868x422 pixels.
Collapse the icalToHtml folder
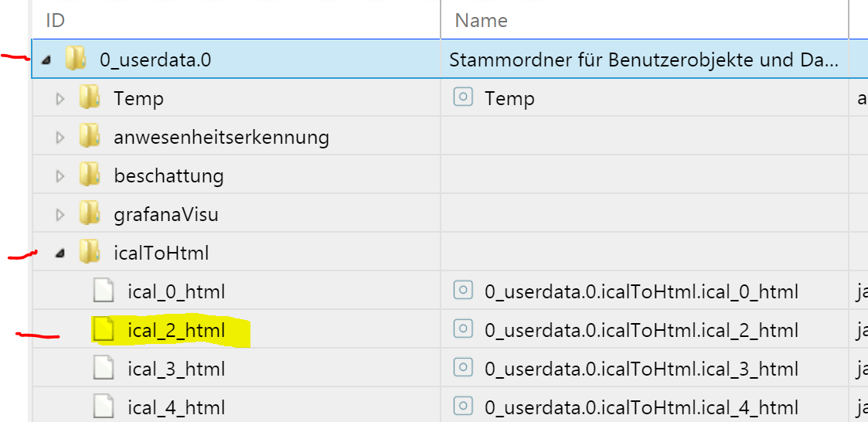[x=60, y=253]
